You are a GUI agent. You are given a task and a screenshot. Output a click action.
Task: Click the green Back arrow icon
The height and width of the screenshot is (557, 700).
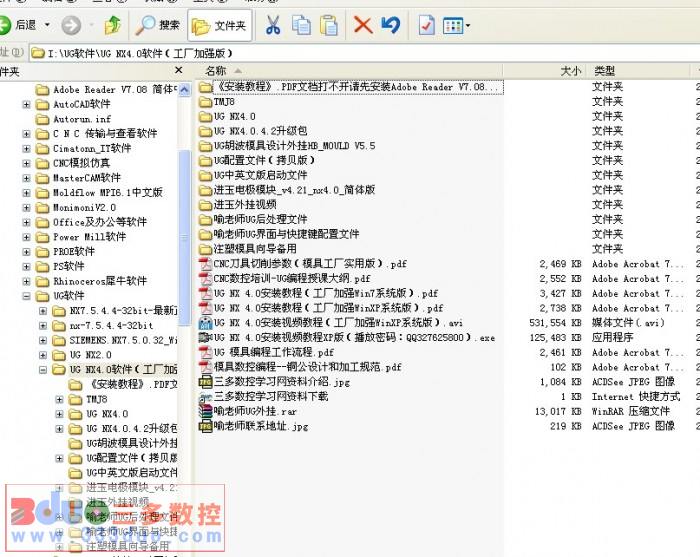(x=4, y=25)
